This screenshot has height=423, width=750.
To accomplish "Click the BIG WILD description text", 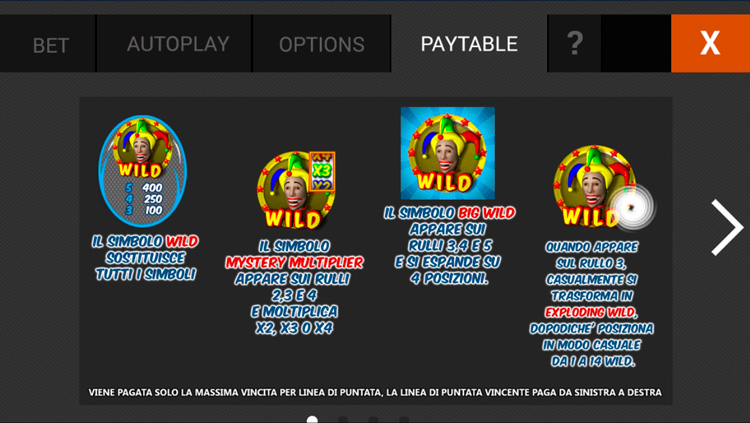I will [x=449, y=245].
